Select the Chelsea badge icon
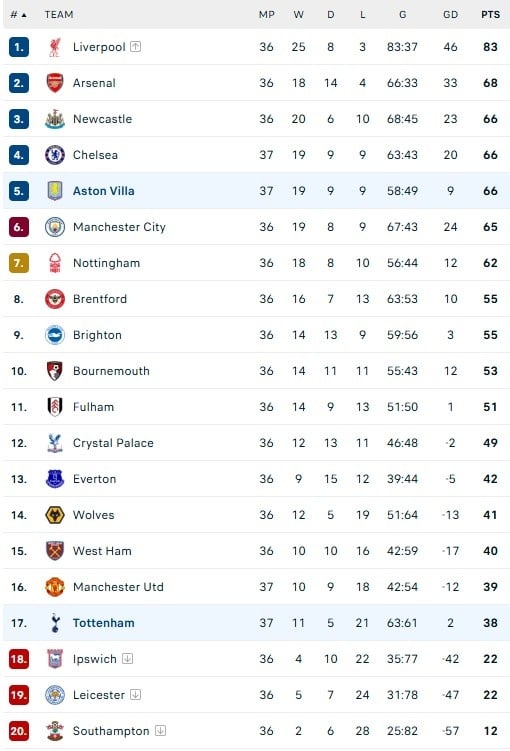 coord(55,155)
